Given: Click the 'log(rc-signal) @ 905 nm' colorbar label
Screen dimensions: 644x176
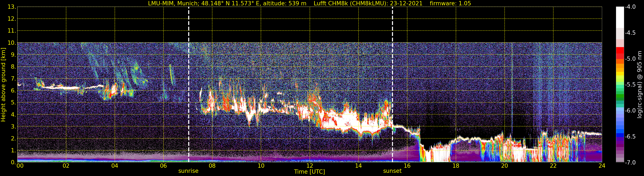Looking at the screenshot, I should 640,85.
